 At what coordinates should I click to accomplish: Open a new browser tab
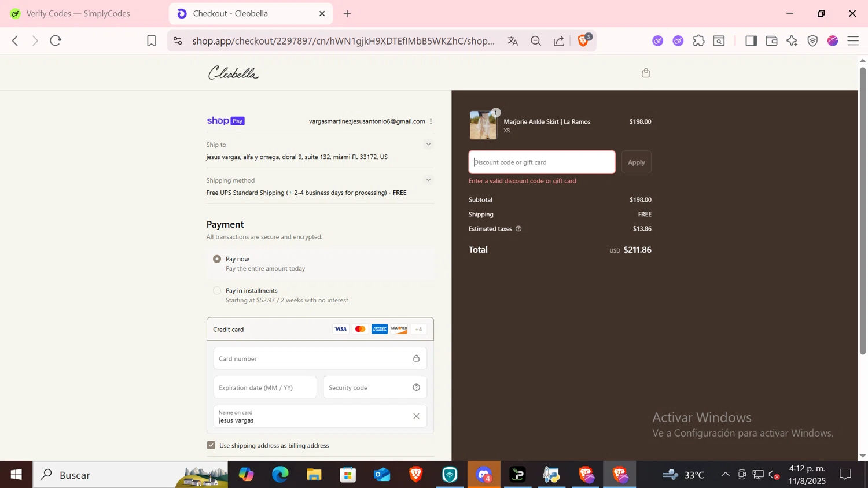click(347, 13)
